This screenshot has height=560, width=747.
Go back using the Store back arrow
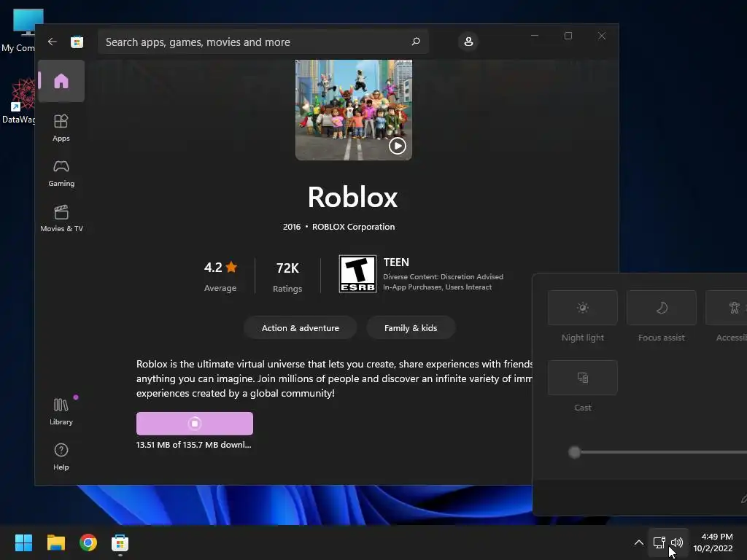tap(53, 42)
